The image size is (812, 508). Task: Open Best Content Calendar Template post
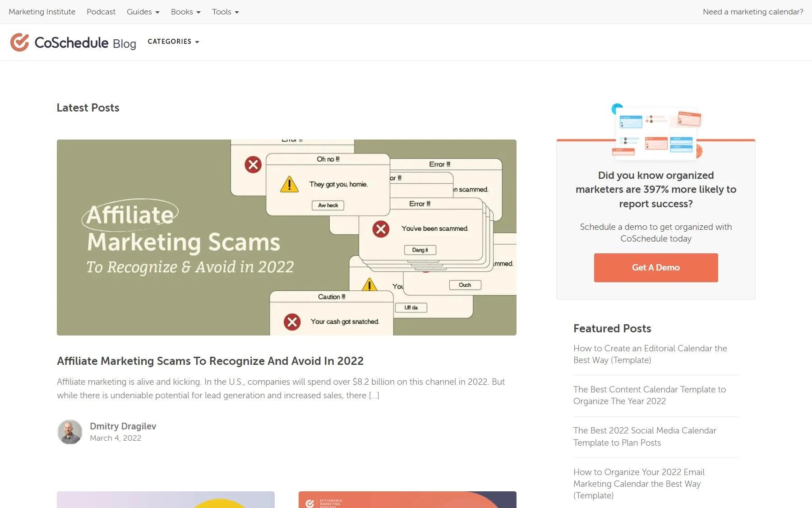pyautogui.click(x=649, y=395)
